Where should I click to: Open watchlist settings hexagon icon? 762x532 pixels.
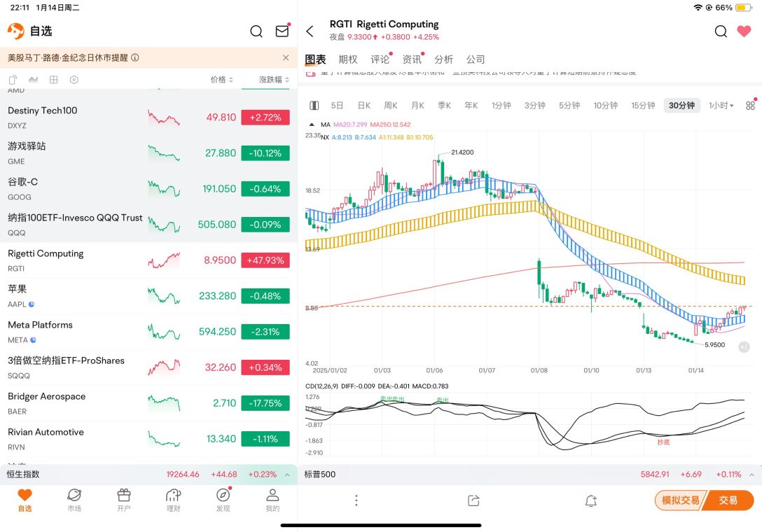coord(74,80)
